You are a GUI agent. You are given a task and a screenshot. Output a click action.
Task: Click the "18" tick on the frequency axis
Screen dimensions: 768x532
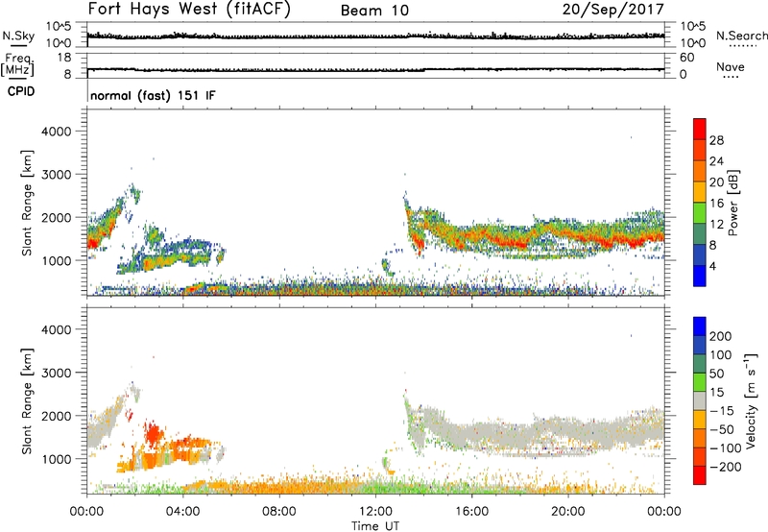[x=64, y=58]
